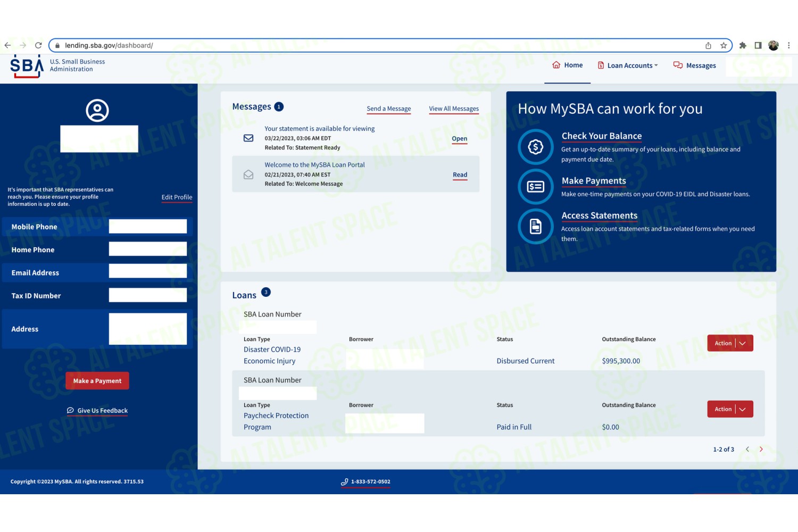The height and width of the screenshot is (532, 798).
Task: Click the Make a Payment button
Action: coord(97,381)
